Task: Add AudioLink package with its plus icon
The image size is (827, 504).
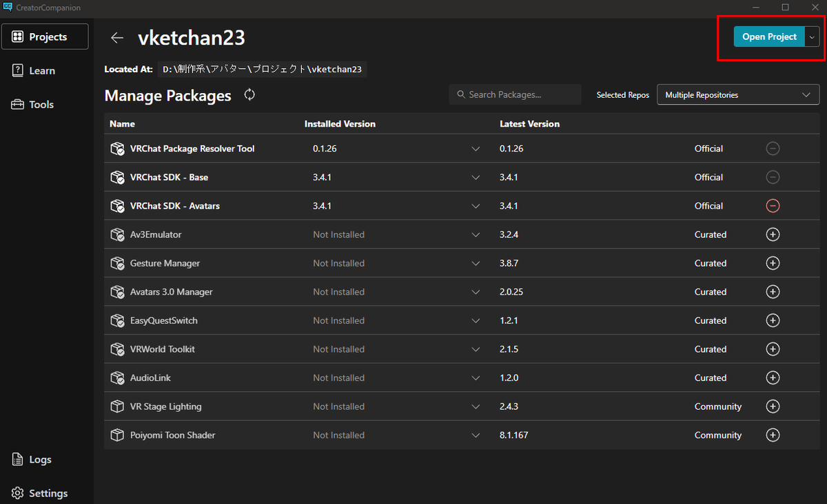Action: 773,378
